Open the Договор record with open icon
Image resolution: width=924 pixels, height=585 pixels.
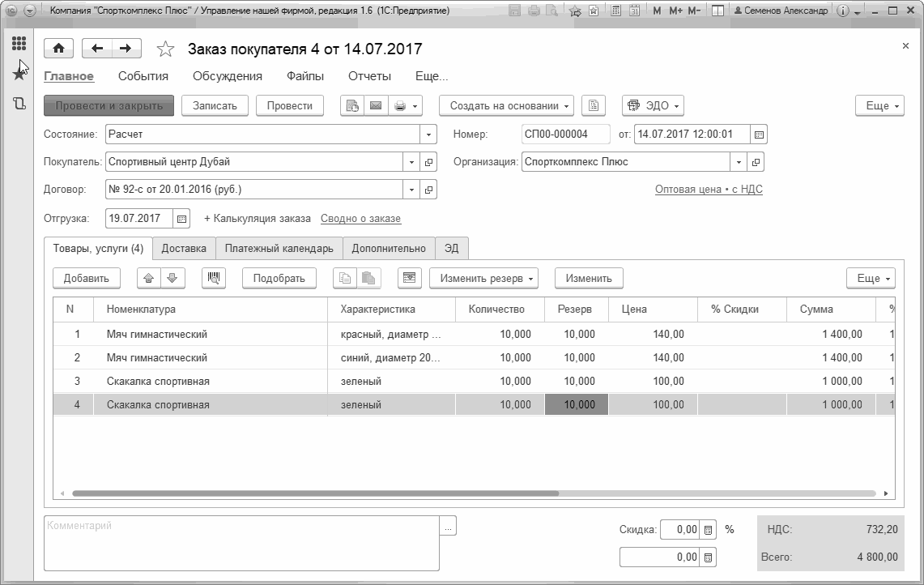(428, 190)
